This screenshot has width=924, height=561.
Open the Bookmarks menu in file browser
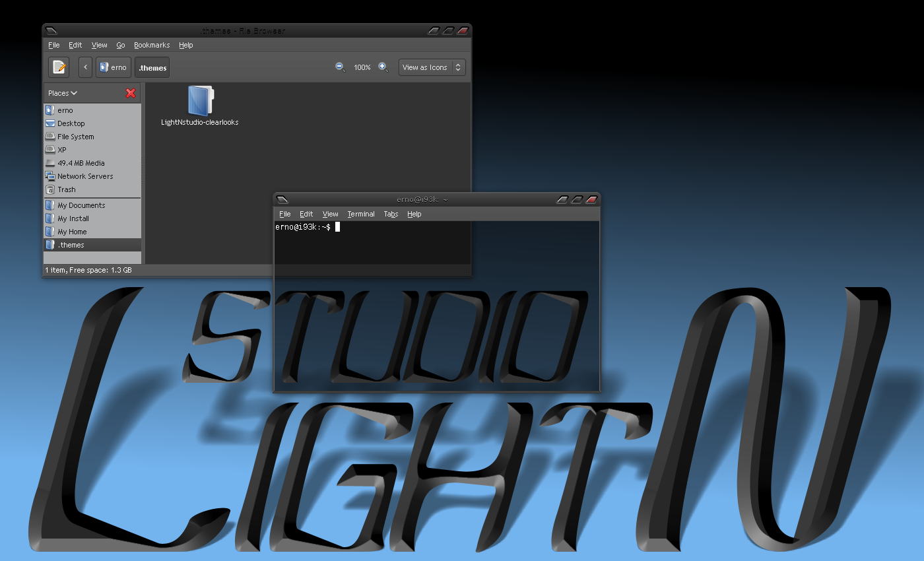pyautogui.click(x=152, y=46)
